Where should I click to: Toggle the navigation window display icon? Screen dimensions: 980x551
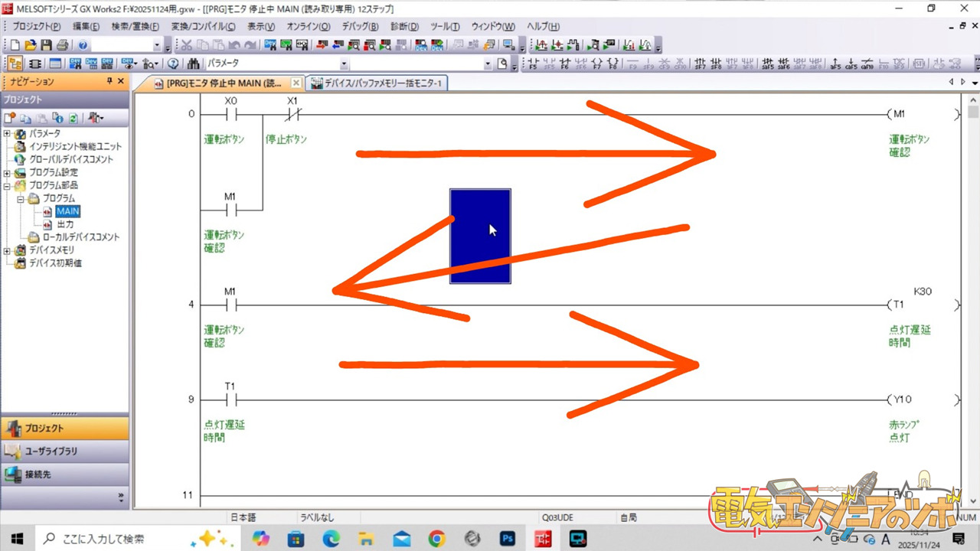pyautogui.click(x=15, y=64)
